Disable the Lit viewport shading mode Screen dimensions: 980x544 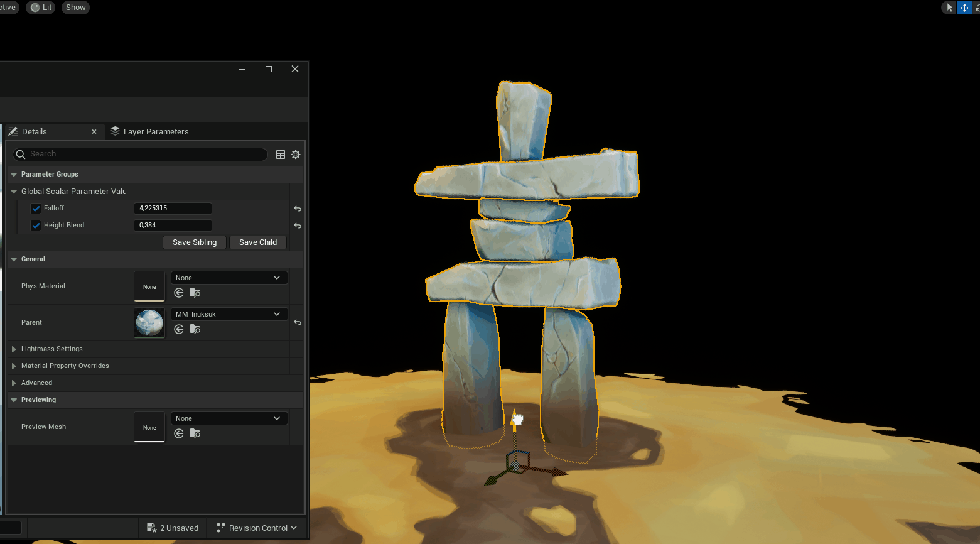40,7
